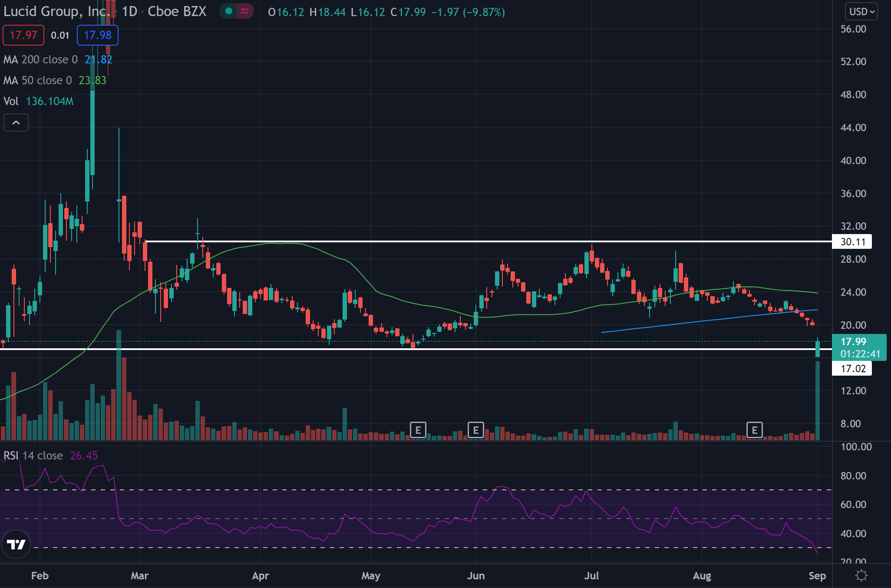The image size is (891, 588).
Task: Select the MA 200 close indicator label
Action: (40, 59)
